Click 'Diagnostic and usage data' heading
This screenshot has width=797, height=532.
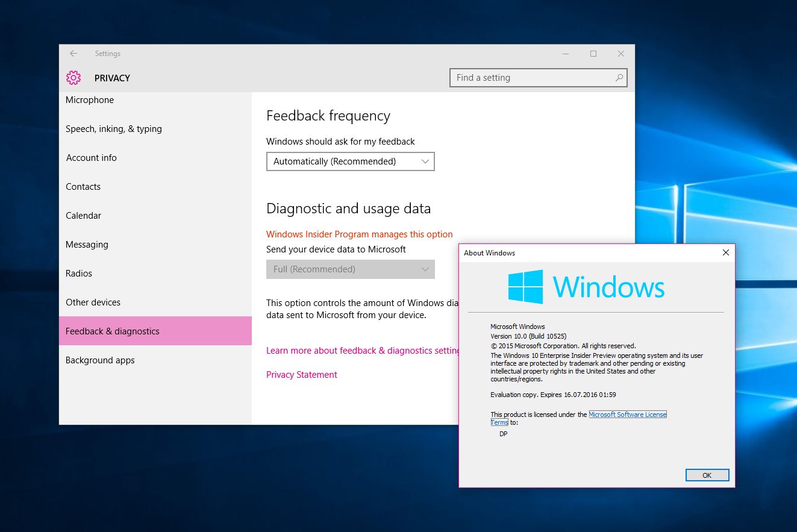[349, 209]
